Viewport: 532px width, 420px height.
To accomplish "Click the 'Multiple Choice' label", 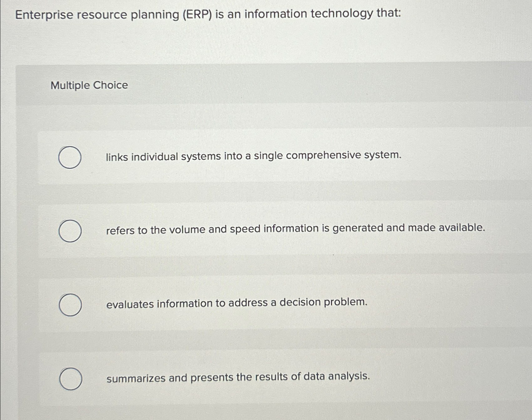I will pyautogui.click(x=89, y=86).
